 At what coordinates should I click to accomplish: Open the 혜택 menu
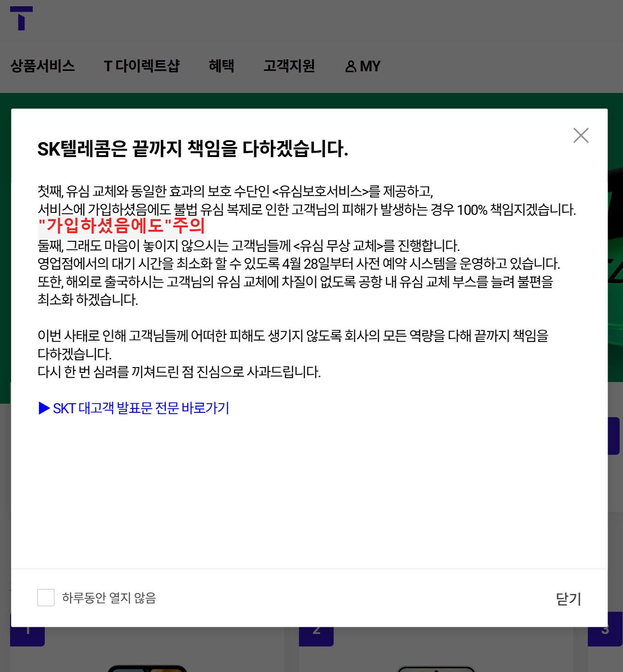coord(221,66)
